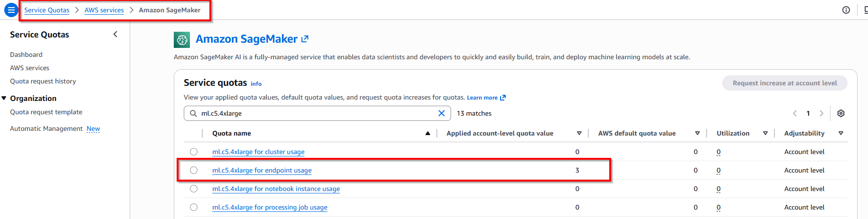Sort by Applied account-level quota value
868x219 pixels.
coord(579,134)
